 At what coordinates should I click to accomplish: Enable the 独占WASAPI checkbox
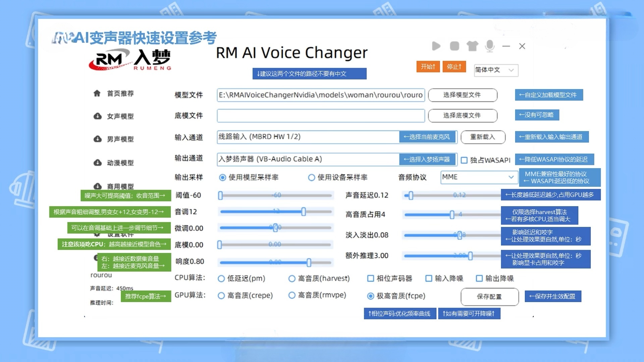464,160
